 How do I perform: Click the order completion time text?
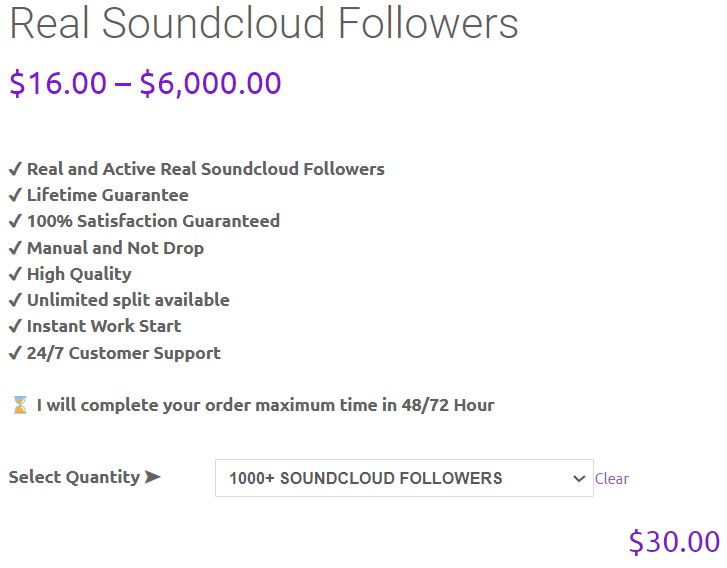(266, 405)
